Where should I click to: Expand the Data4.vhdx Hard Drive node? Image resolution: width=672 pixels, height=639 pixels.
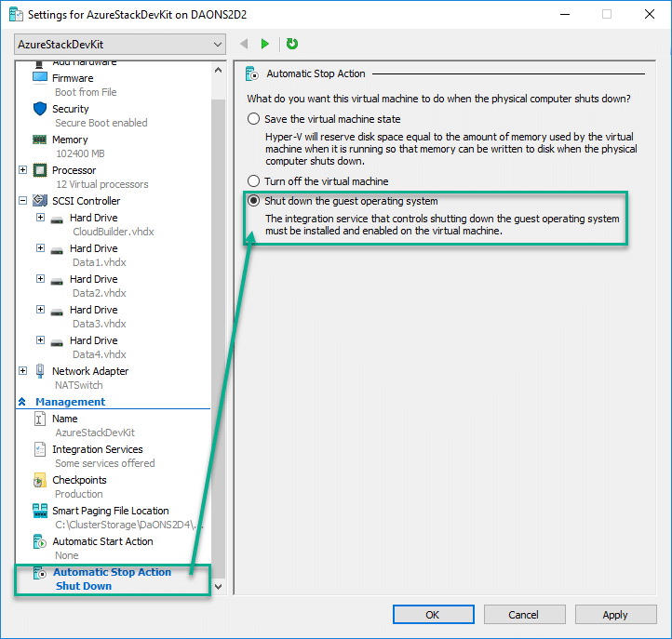[40, 340]
